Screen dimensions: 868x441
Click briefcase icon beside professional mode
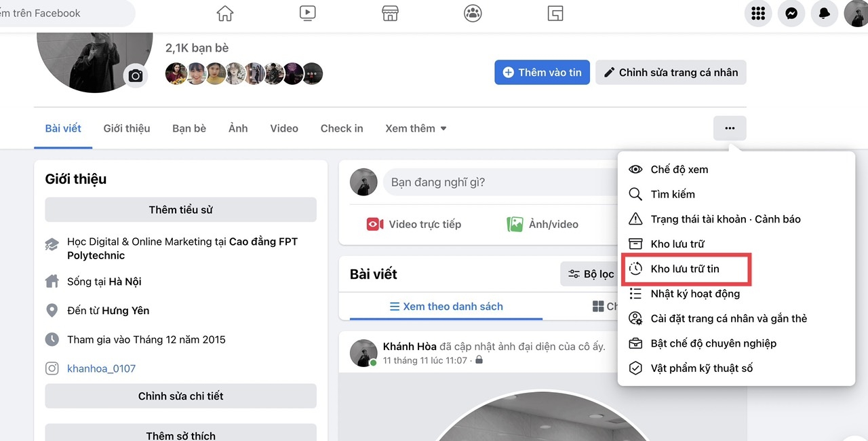pos(635,343)
